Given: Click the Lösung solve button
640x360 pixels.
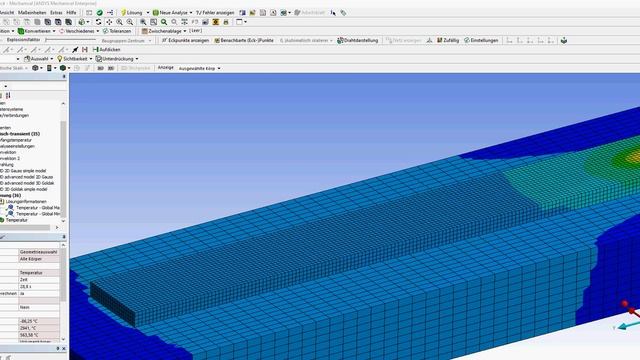Looking at the screenshot, I should click(131, 13).
